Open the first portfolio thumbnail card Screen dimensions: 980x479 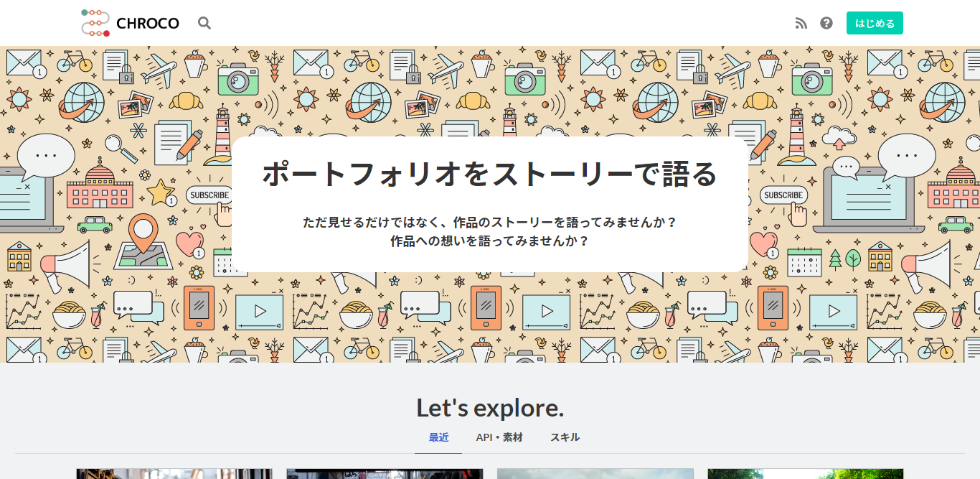coord(174,474)
